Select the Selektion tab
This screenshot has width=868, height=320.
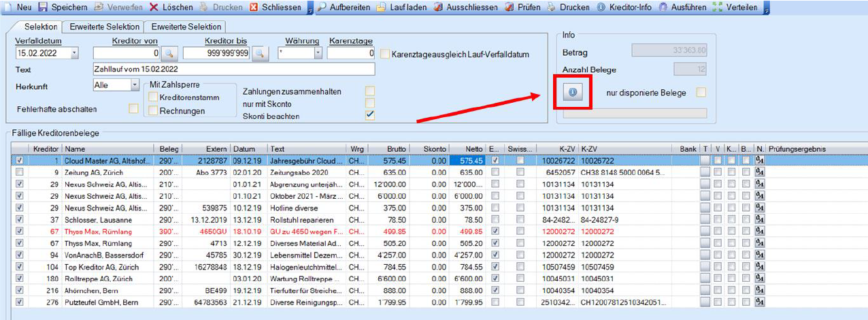point(41,27)
